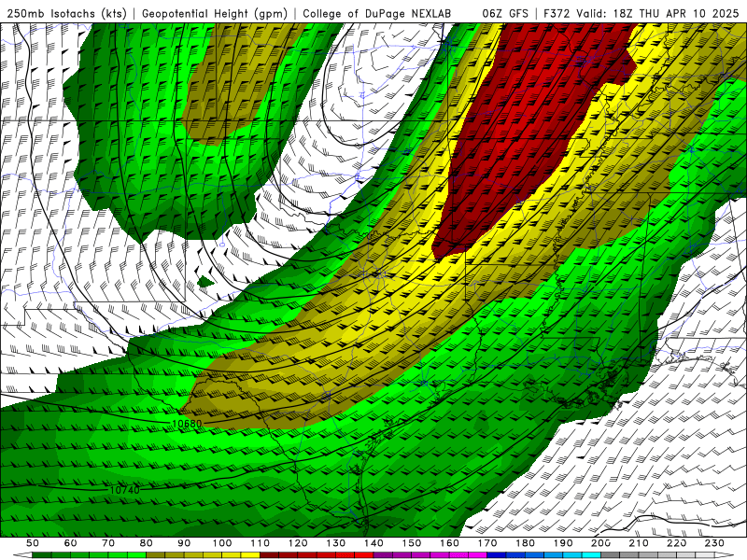Screen dimensions: 747x560
Task: Click the 'College of DuPage NEXLAB' text
Action: (377, 13)
